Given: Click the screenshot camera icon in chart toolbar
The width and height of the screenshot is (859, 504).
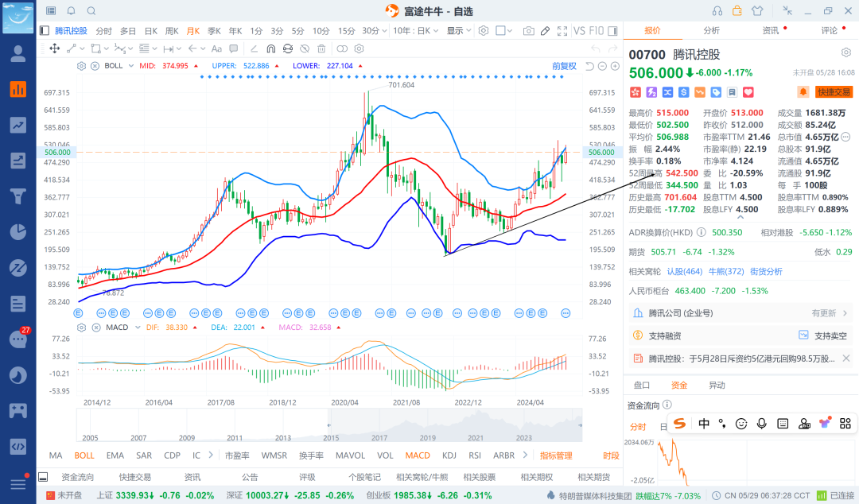Looking at the screenshot, I should [528, 31].
